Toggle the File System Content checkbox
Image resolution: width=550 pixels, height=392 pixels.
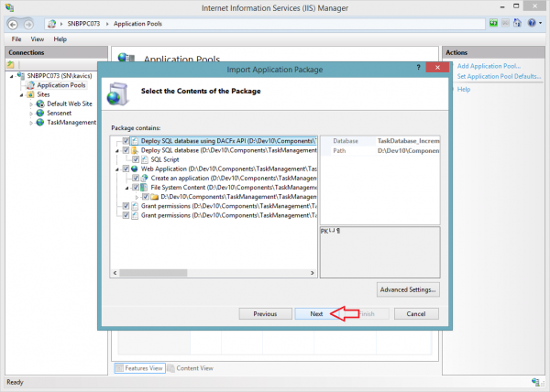(136, 188)
